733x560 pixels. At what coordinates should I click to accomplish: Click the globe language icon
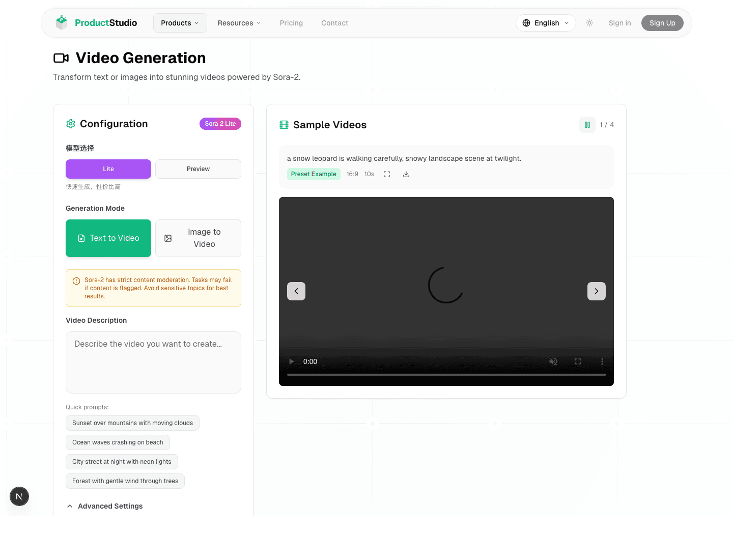pyautogui.click(x=526, y=23)
